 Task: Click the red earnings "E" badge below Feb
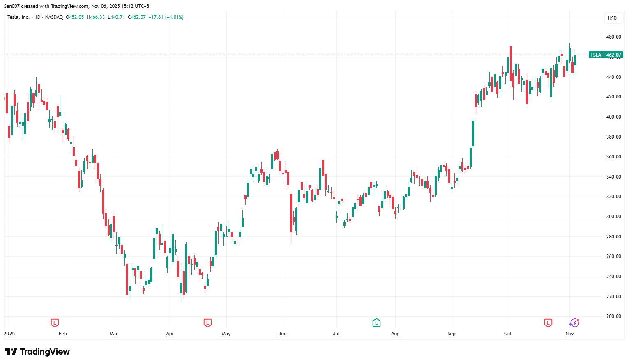tap(54, 323)
